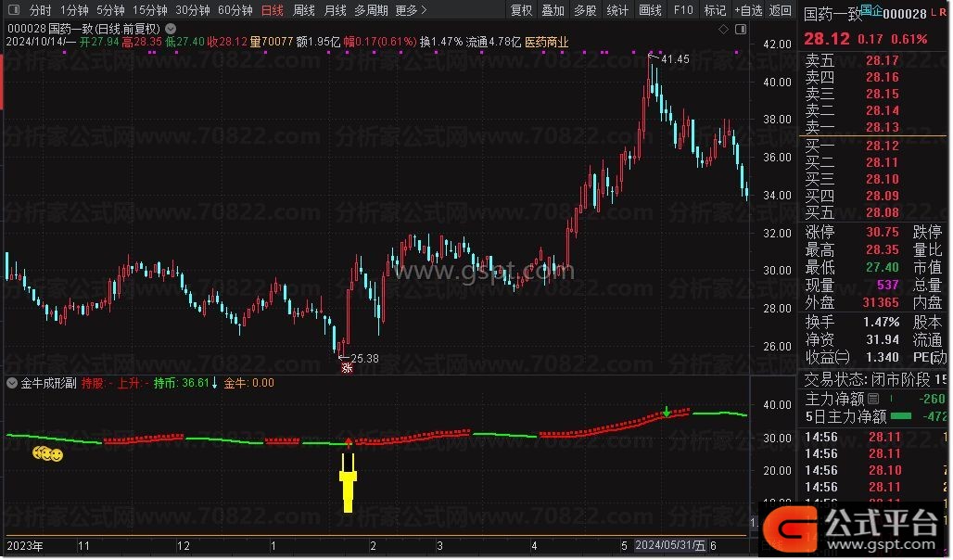Toggle the left sidebar panel icon
This screenshot has height=560, width=953.
13,9
